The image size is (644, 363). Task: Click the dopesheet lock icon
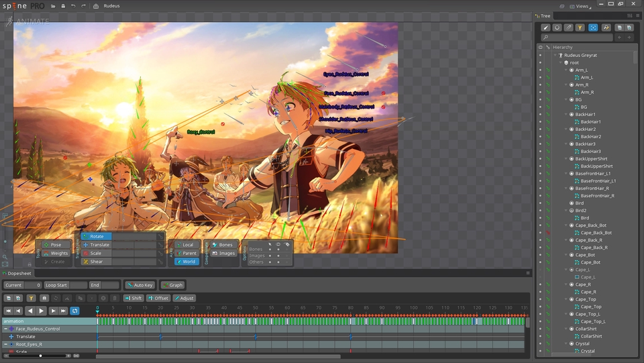click(44, 298)
